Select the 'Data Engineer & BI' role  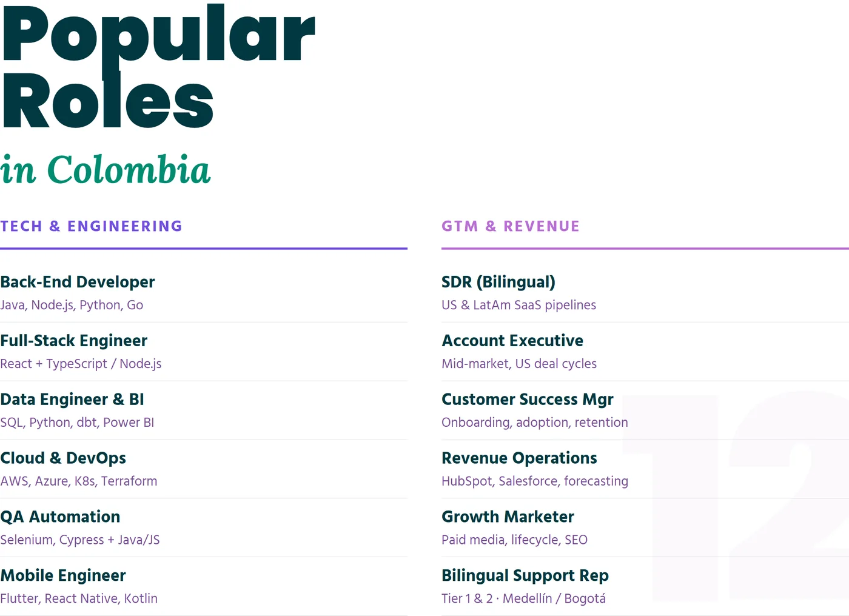72,400
